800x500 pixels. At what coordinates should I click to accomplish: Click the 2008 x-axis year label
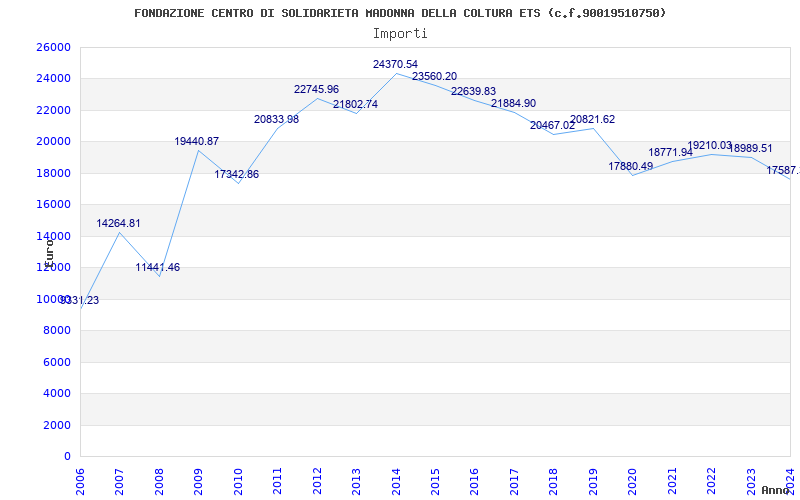[159, 481]
